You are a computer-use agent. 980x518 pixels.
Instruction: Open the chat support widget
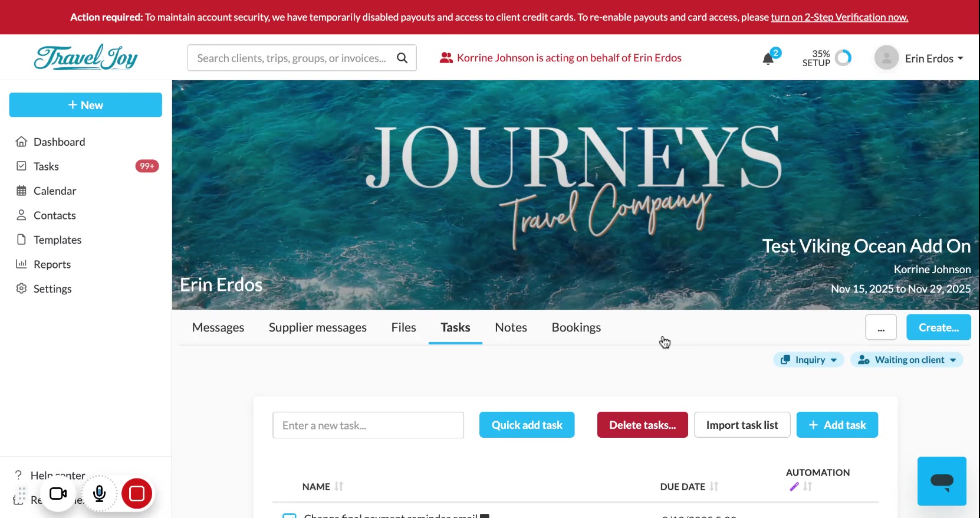(x=942, y=481)
